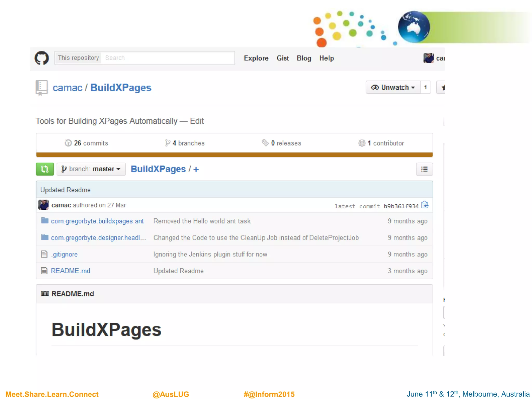Screen dimensions: 532x399
Task: Open the 26 commits tab
Action: pos(86,143)
